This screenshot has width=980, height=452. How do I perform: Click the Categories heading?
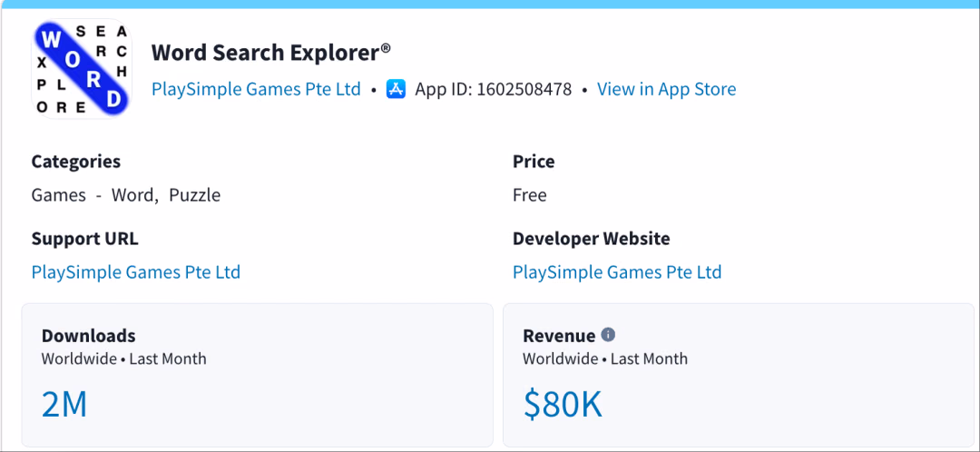(76, 162)
